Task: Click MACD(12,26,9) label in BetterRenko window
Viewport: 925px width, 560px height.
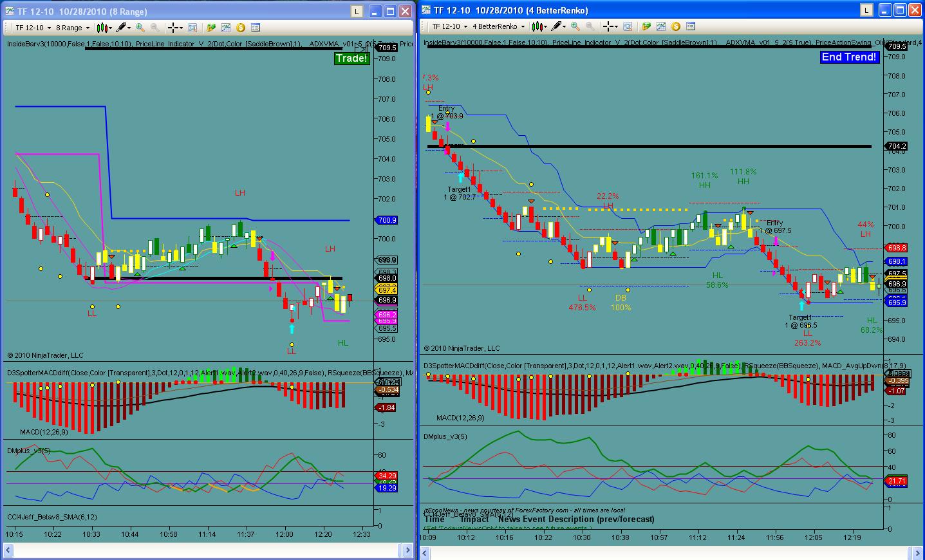Action: click(x=460, y=418)
